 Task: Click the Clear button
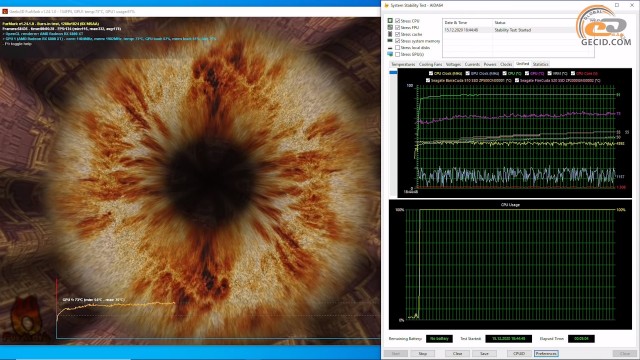458,353
